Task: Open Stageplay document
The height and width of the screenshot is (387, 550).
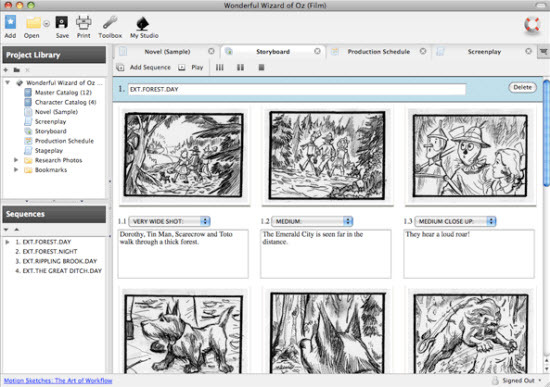Action: [x=49, y=151]
